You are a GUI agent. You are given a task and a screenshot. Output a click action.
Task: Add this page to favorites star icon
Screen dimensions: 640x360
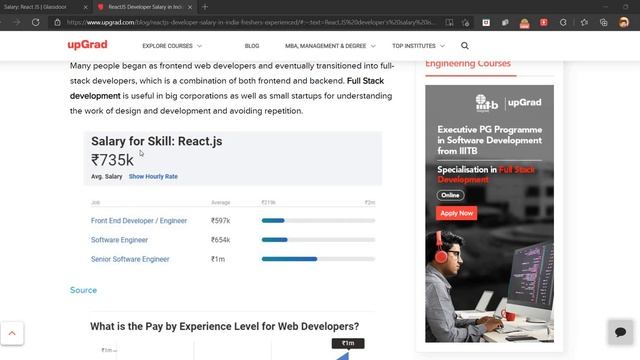466,22
